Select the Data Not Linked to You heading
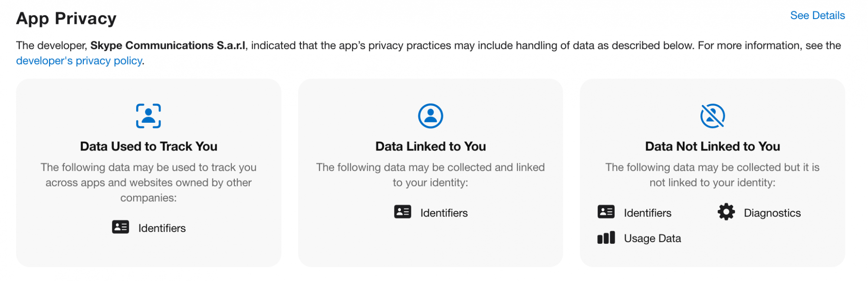 713,147
